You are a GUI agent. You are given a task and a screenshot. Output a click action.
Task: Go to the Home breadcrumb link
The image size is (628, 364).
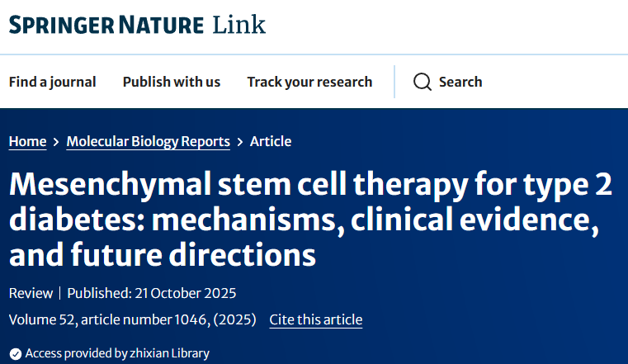(27, 141)
